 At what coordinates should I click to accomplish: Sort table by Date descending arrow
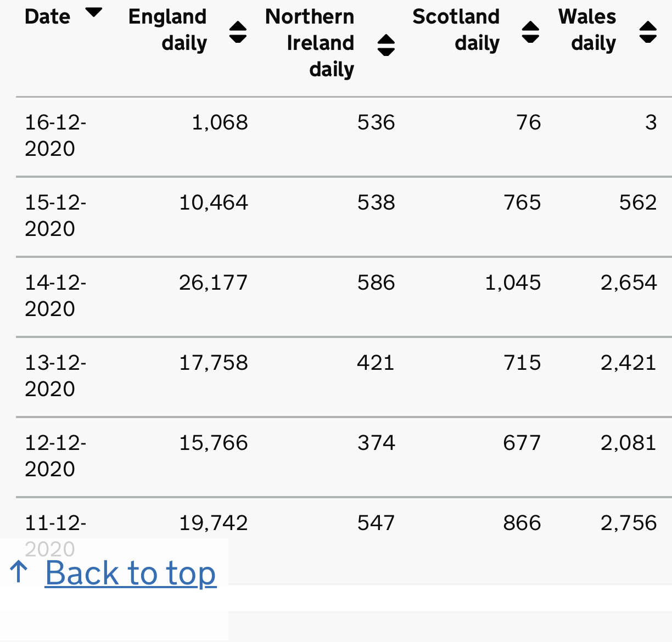(94, 13)
